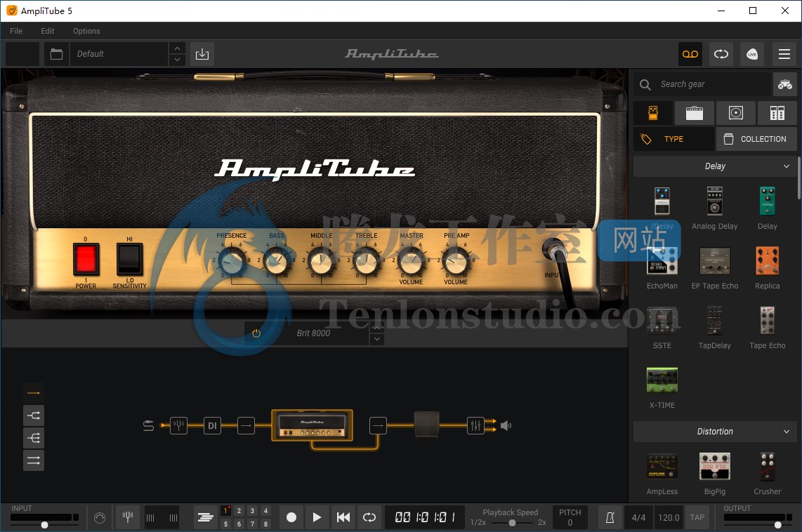Screen dimensions: 802x532
Task: Click the Search gear field
Action: [x=702, y=84]
